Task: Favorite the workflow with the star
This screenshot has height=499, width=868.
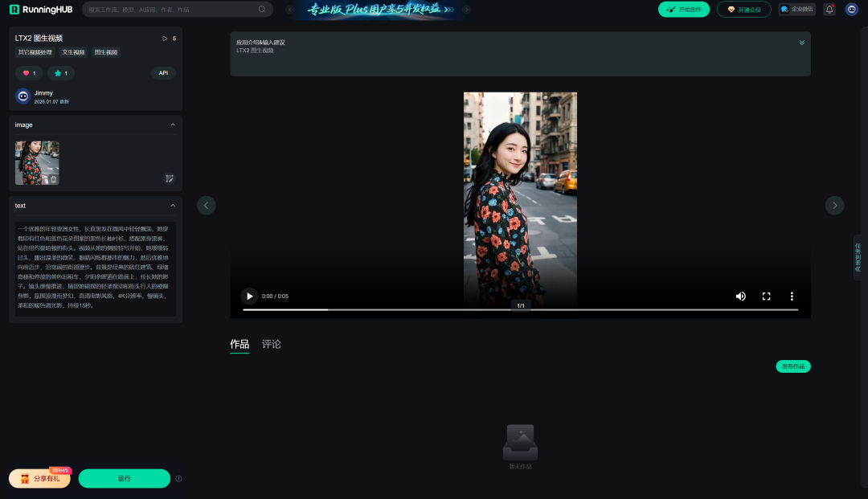Action: coord(61,73)
